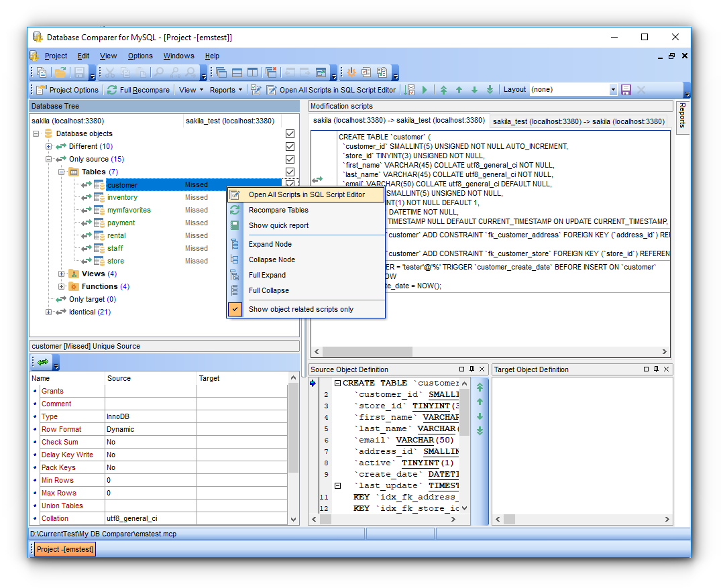Click the checklist document toolbar icon
Image resolution: width=721 pixels, height=588 pixels.
coord(366,72)
